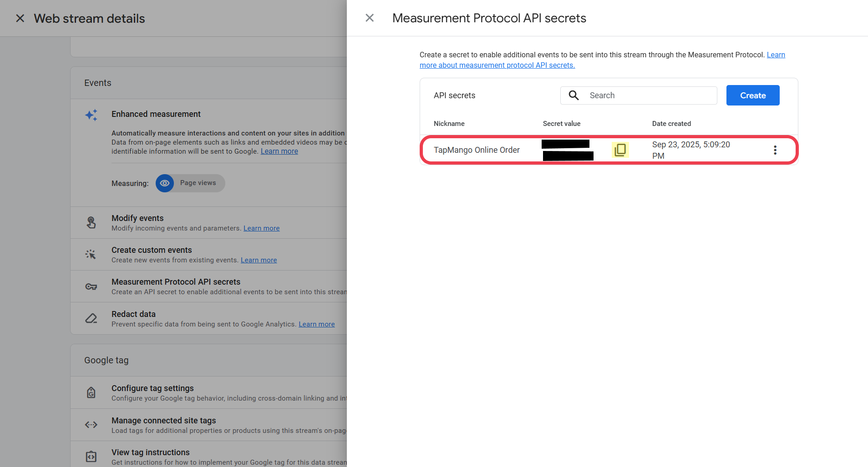Select the TapMango Online Order nickname
The height and width of the screenshot is (467, 868).
(x=477, y=150)
